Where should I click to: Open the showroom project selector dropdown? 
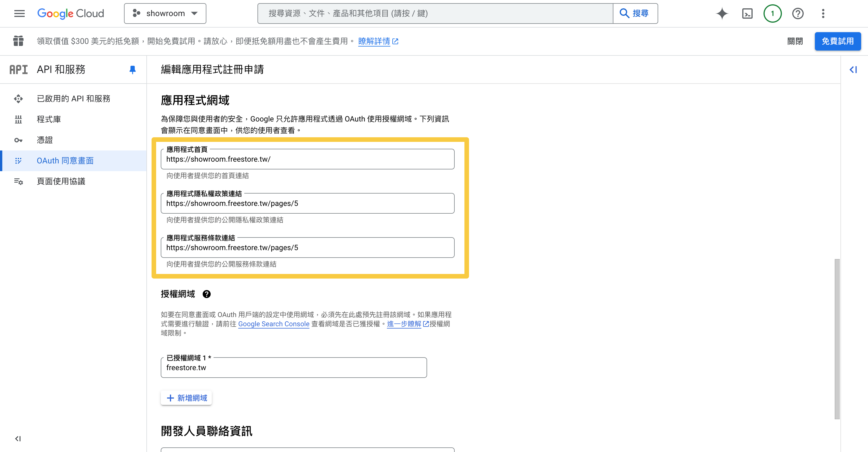point(165,13)
